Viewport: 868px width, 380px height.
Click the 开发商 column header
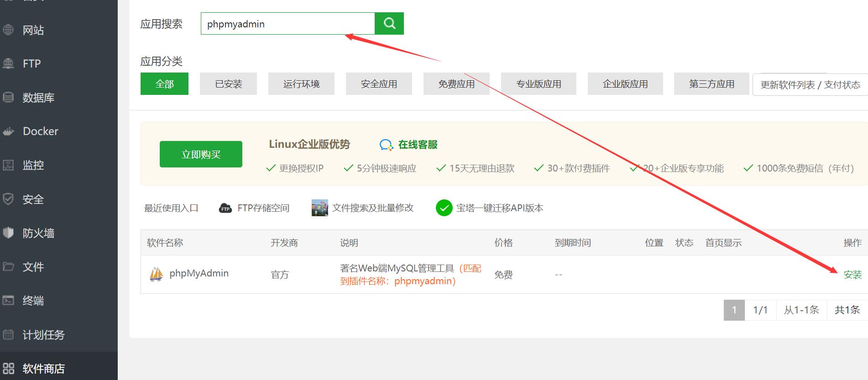pos(284,243)
